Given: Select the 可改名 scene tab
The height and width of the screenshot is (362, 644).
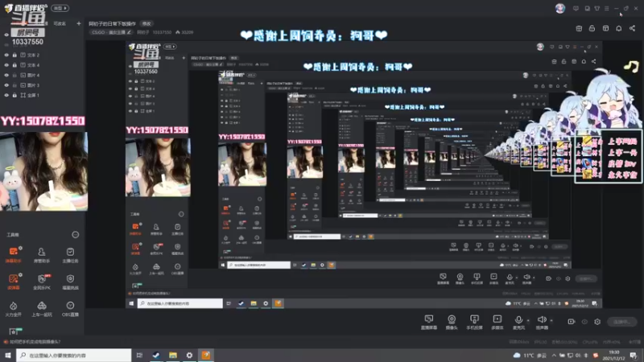Looking at the screenshot, I should point(60,24).
